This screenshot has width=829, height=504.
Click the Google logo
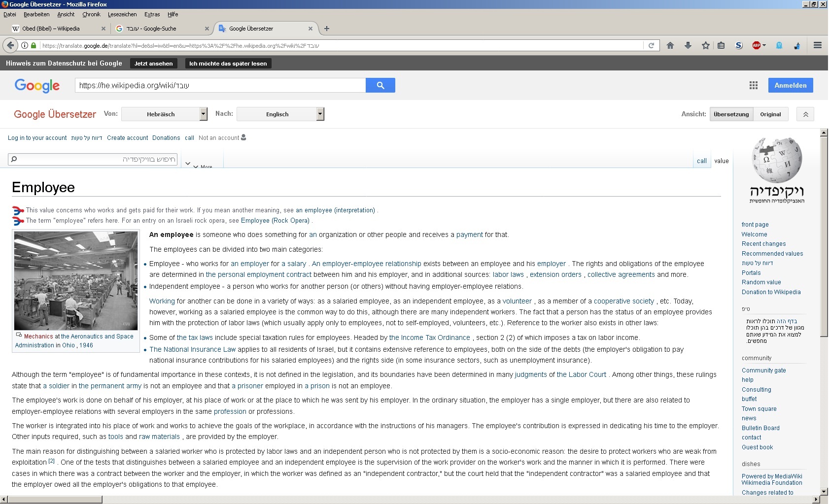(37, 86)
